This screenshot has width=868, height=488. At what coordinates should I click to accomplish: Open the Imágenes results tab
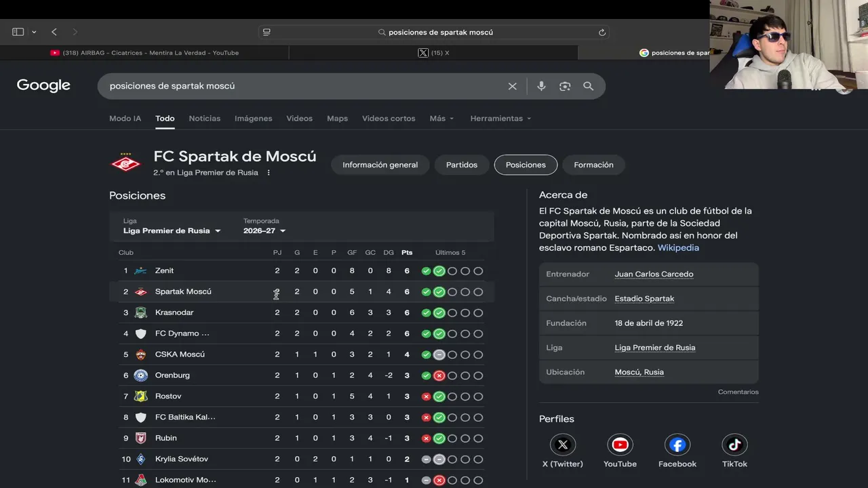(254, 119)
